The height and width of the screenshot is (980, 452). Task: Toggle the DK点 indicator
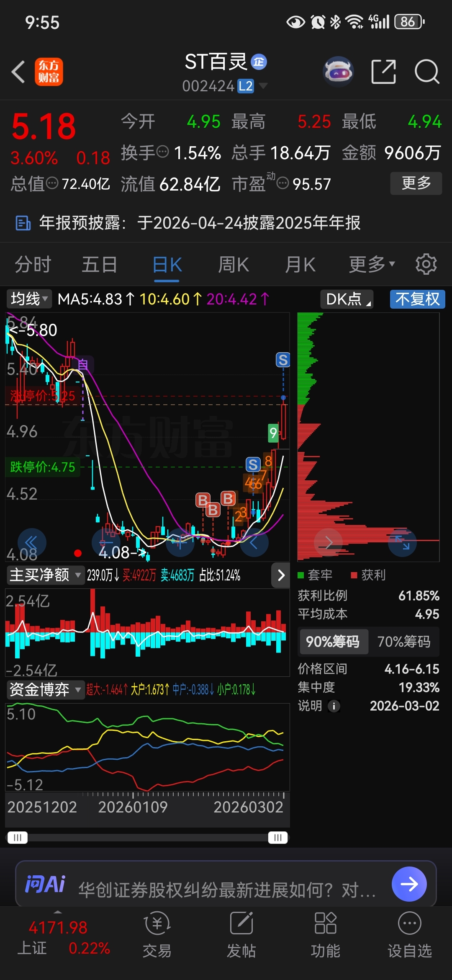click(x=347, y=299)
